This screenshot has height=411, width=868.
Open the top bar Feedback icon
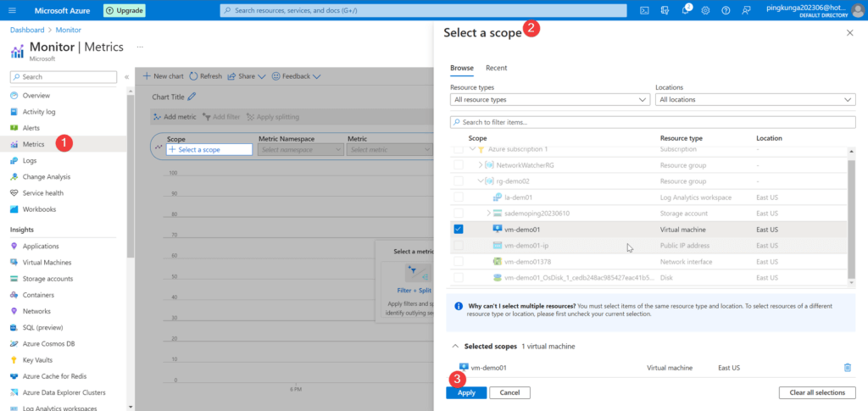coord(746,10)
